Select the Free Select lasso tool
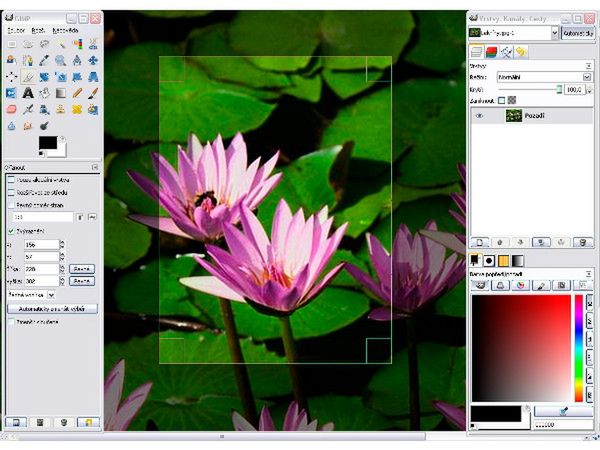 (44, 44)
